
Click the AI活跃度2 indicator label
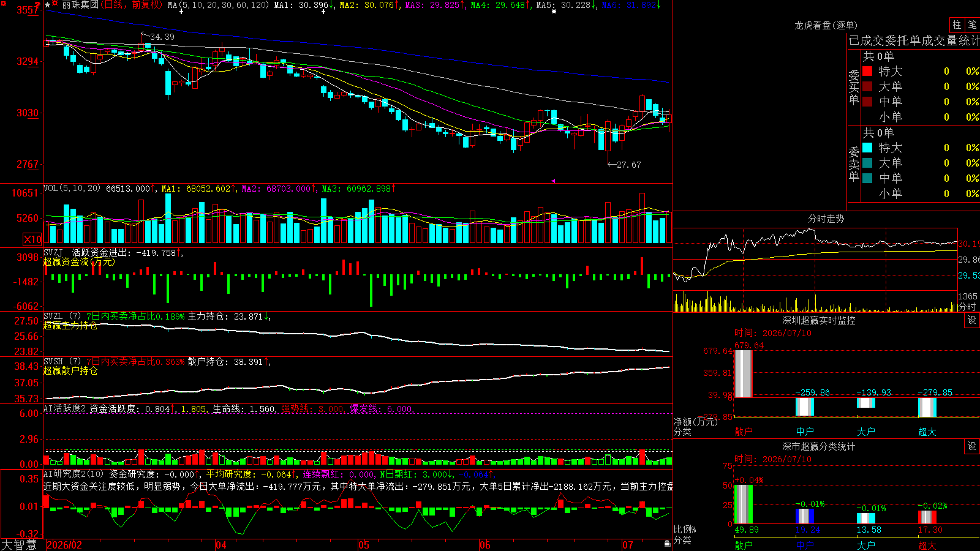pyautogui.click(x=65, y=409)
